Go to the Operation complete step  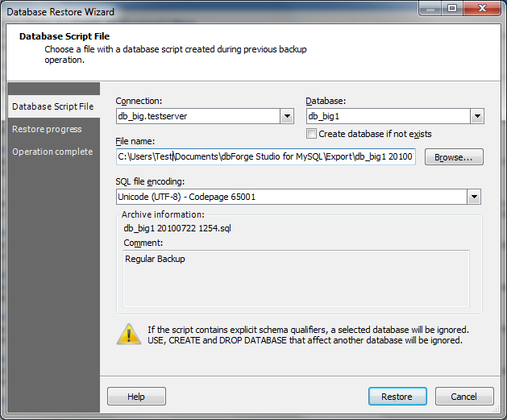52,152
